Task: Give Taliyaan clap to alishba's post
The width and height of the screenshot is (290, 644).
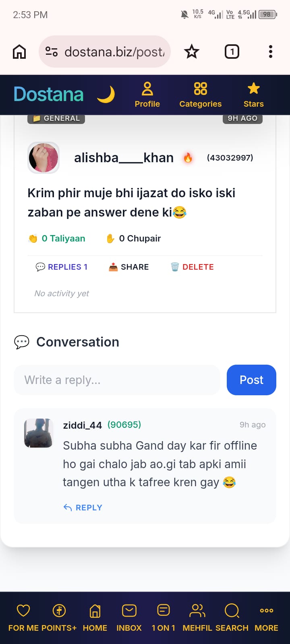Action: 57,238
